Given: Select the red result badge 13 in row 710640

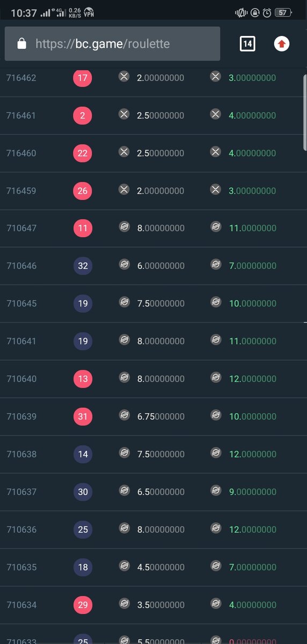Looking at the screenshot, I should pos(83,379).
